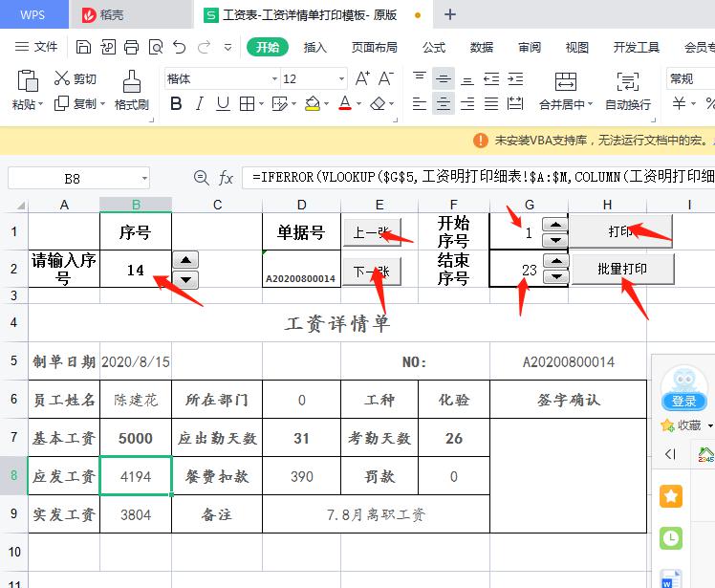
Task: Expand quick access toolbar customize arrow
Action: [228, 47]
